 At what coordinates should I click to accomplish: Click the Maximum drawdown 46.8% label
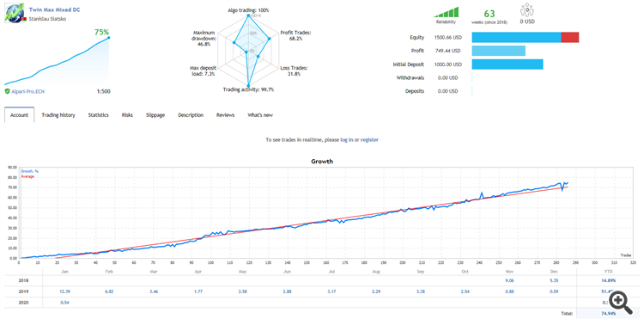coord(204,38)
